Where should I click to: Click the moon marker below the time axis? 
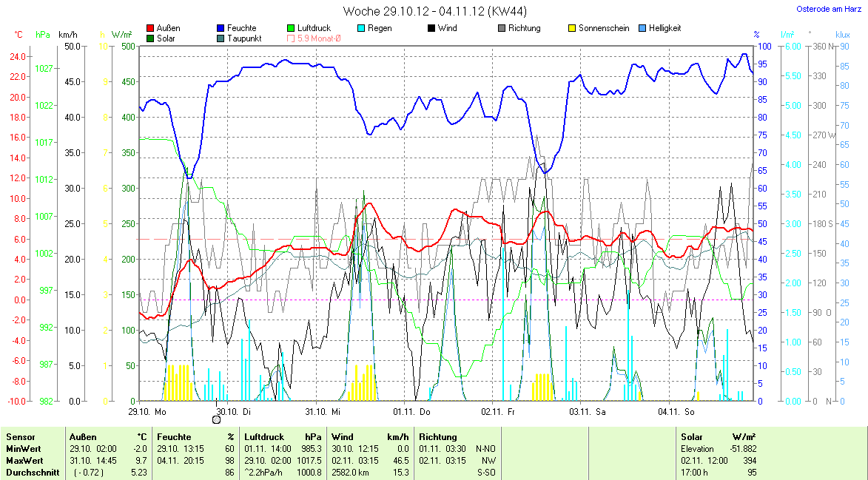pyautogui.click(x=216, y=419)
